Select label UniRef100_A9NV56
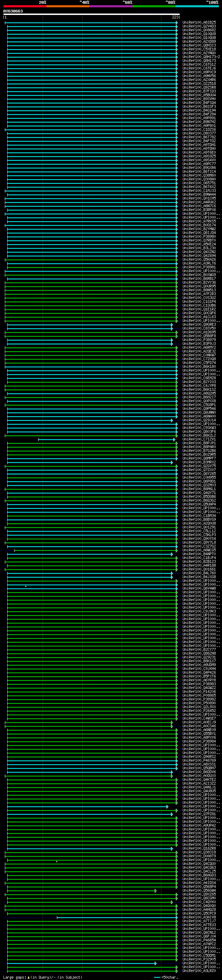This screenshot has width=222, height=980. (199, 76)
